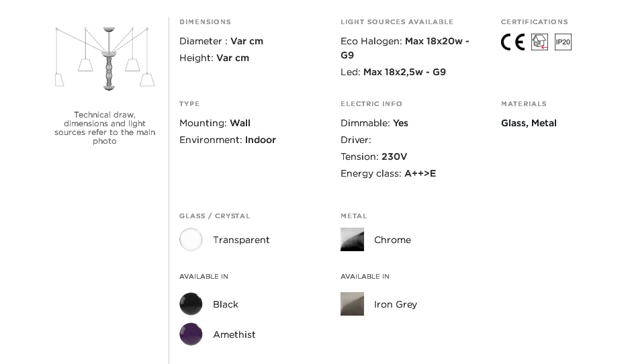Click the Dimensions section heading
The height and width of the screenshot is (364, 630).
[206, 21]
